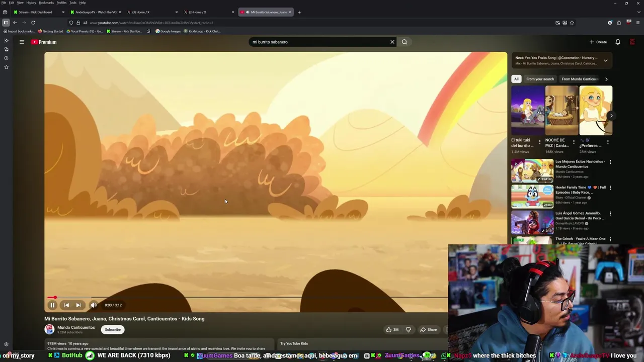Open the YouTube account avatar menu
644x362 pixels.
pos(632,42)
